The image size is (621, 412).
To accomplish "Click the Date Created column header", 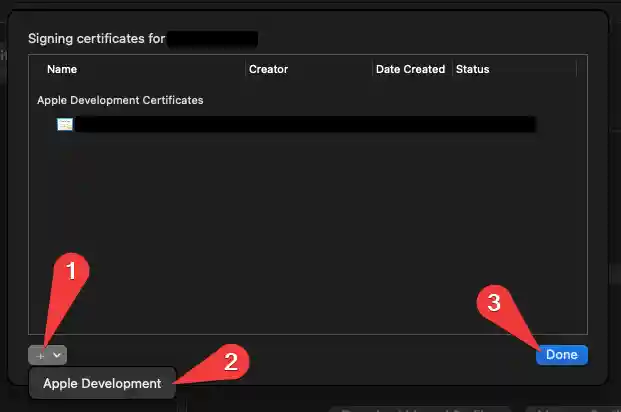I will point(410,69).
